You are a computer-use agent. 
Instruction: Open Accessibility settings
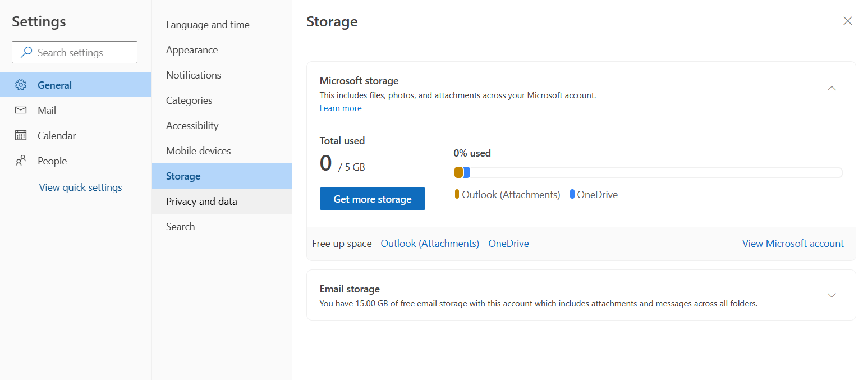point(222,126)
